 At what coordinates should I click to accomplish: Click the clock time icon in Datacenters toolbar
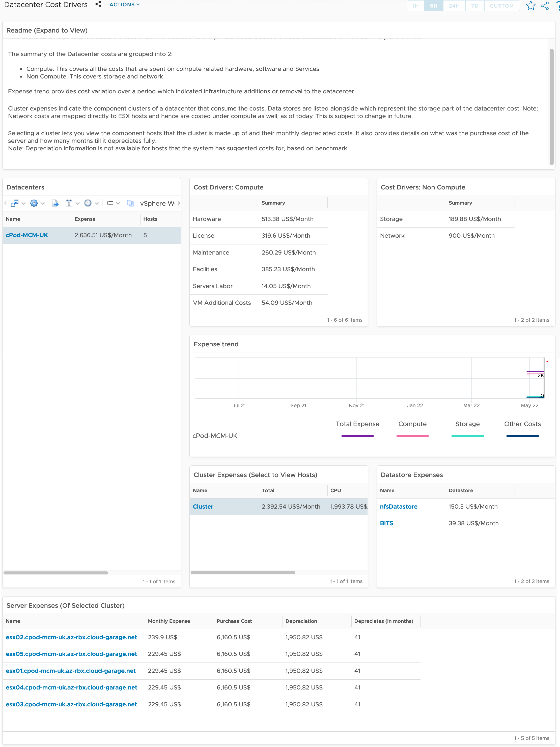88,203
